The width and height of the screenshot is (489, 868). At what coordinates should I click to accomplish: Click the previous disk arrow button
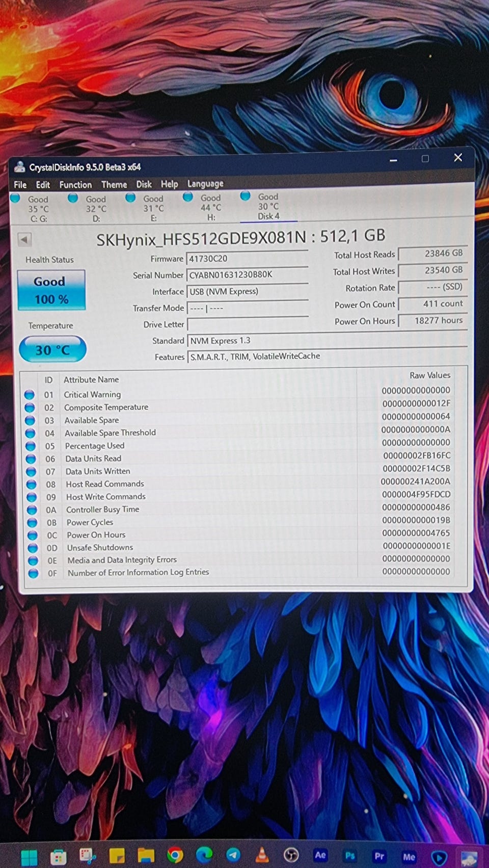pos(24,239)
